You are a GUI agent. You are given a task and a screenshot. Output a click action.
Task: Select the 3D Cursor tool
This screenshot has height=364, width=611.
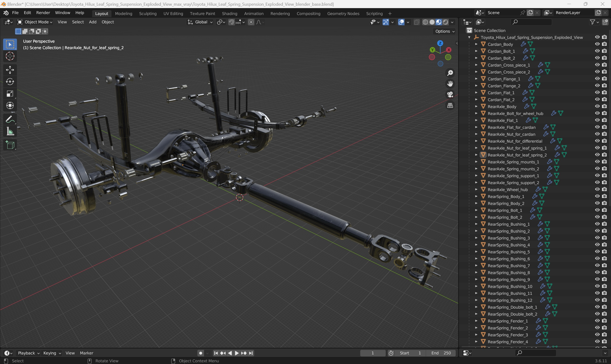coord(10,56)
